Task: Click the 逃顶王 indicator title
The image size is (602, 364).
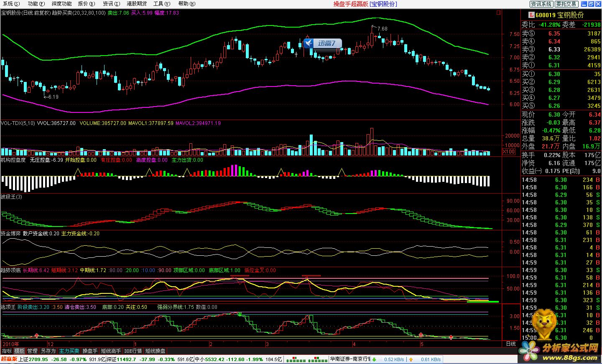Action: tap(8, 307)
